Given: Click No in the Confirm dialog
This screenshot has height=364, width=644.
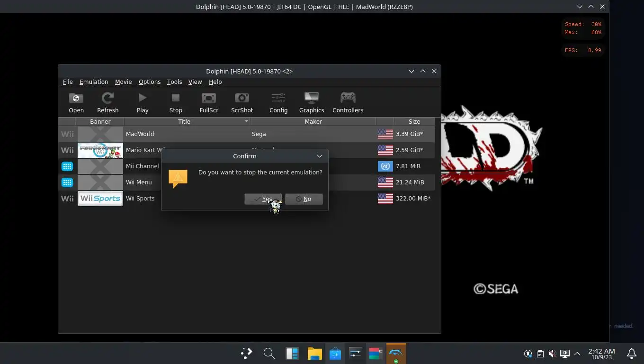Looking at the screenshot, I should click(x=304, y=199).
